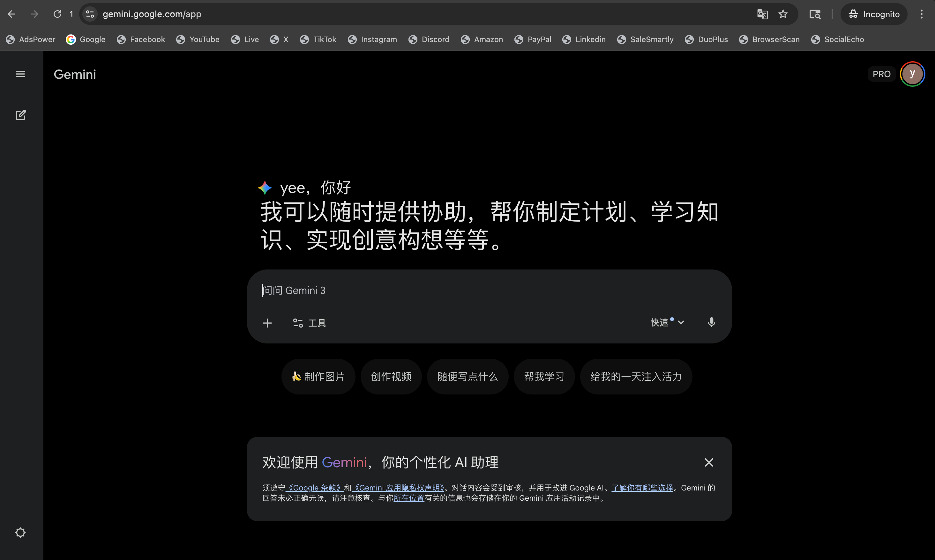Select the 制作图片 suggestion chip
Viewport: 935px width, 560px height.
[318, 376]
